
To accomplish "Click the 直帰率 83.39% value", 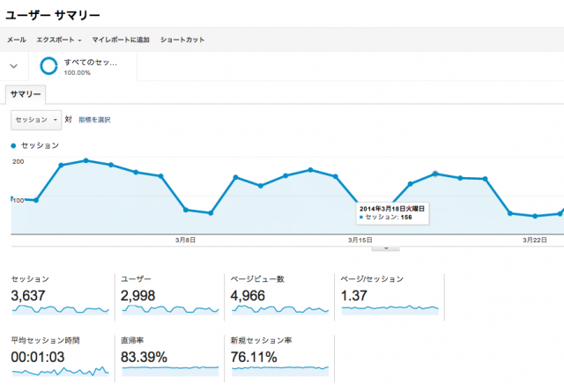I will click(144, 357).
